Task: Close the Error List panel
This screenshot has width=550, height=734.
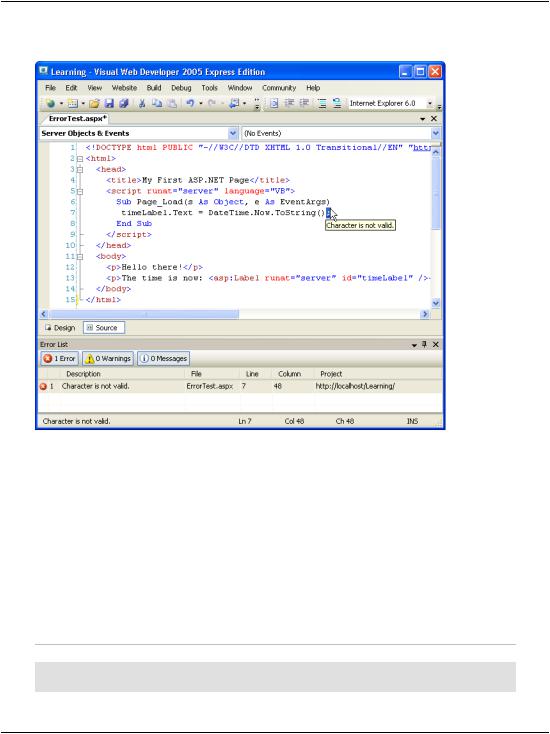Action: click(x=435, y=345)
